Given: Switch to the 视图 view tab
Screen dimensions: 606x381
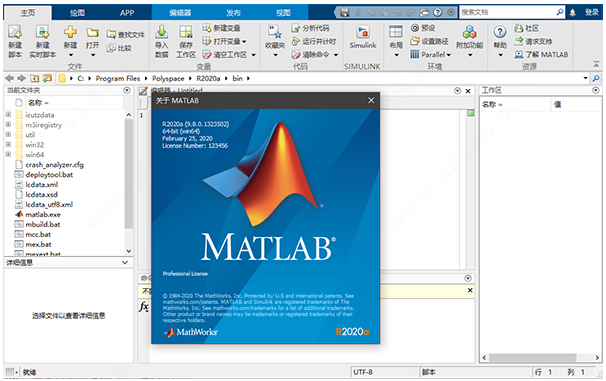Looking at the screenshot, I should point(283,13).
